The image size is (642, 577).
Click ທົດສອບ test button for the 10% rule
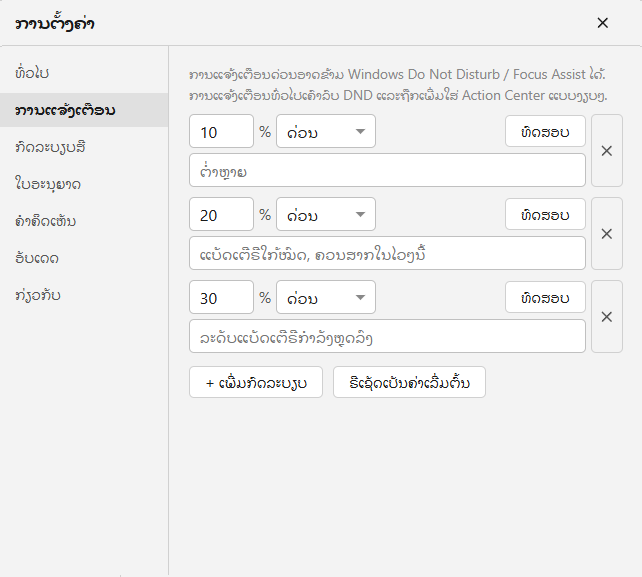pos(545,131)
